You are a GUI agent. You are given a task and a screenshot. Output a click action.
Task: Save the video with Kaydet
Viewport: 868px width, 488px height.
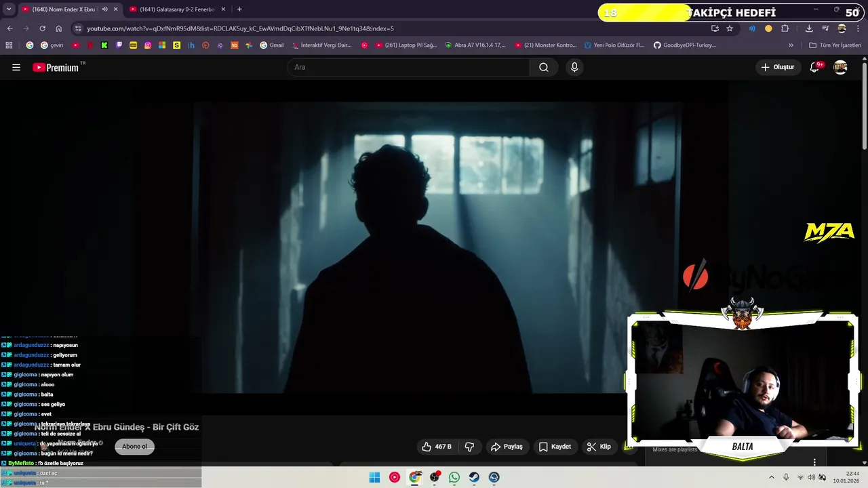555,447
